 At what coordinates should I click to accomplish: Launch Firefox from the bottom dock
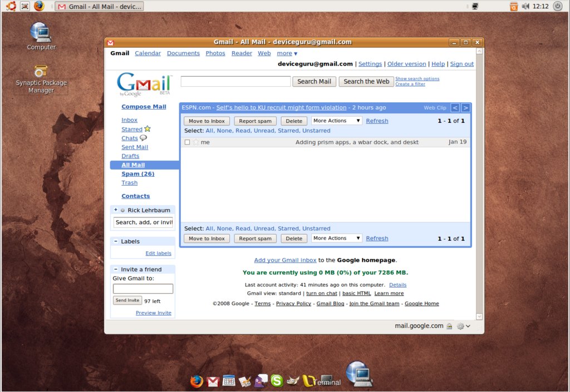coord(196,381)
